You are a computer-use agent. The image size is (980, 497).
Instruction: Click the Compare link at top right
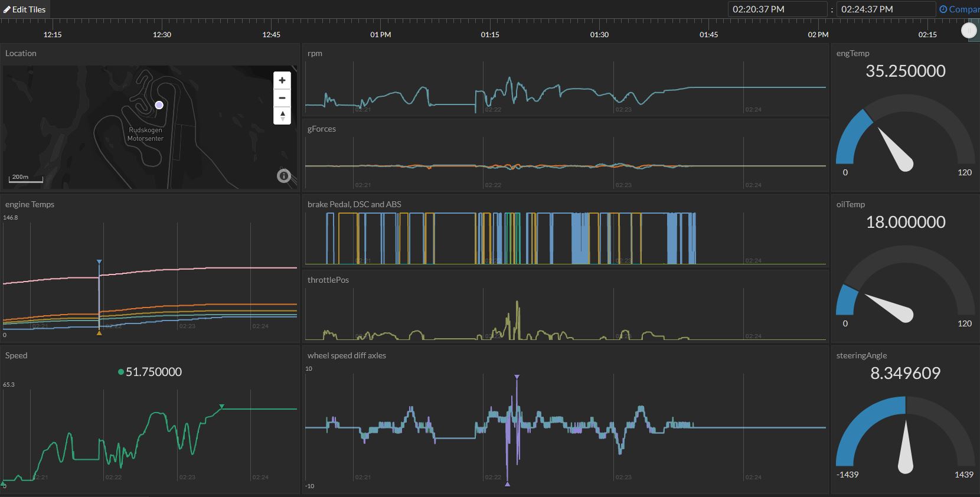(960, 9)
